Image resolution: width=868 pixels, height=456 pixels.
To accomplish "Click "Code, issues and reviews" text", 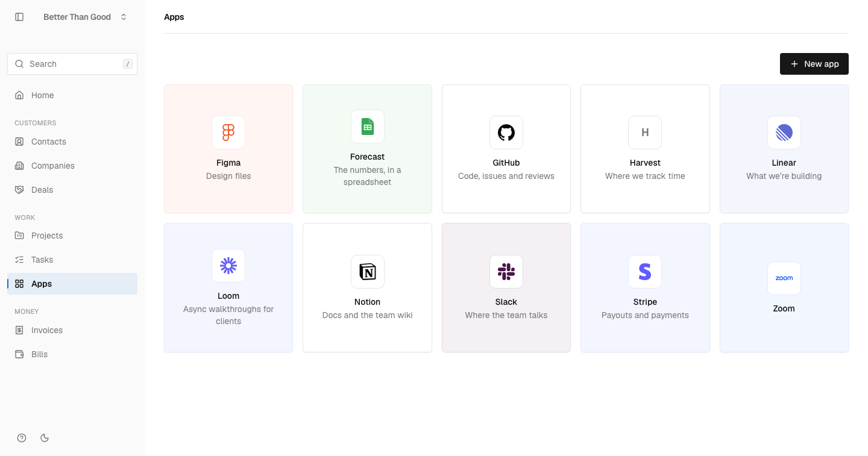I will [x=506, y=176].
